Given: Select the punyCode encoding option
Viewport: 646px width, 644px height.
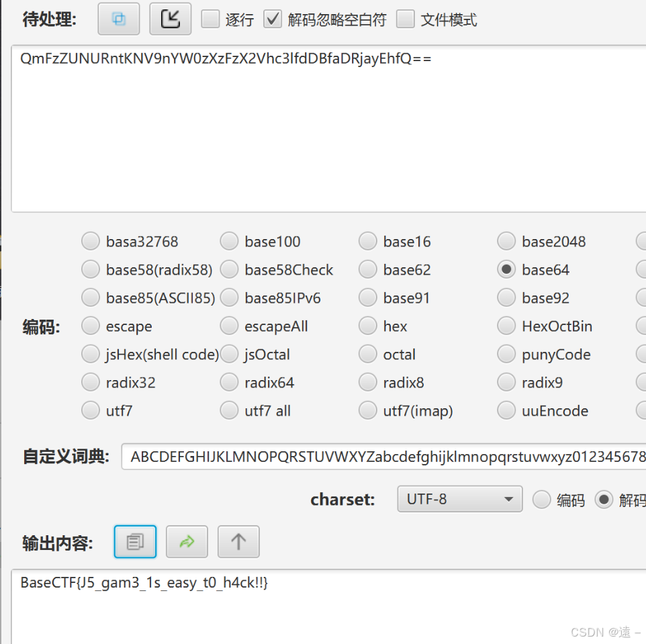Looking at the screenshot, I should click(506, 354).
